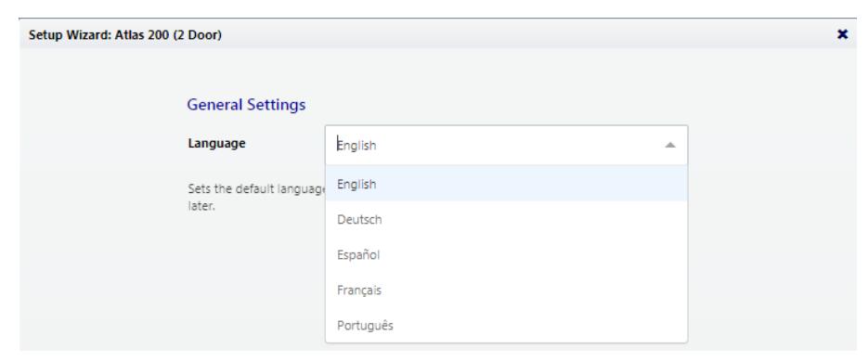Select Français in the language options

(x=506, y=290)
